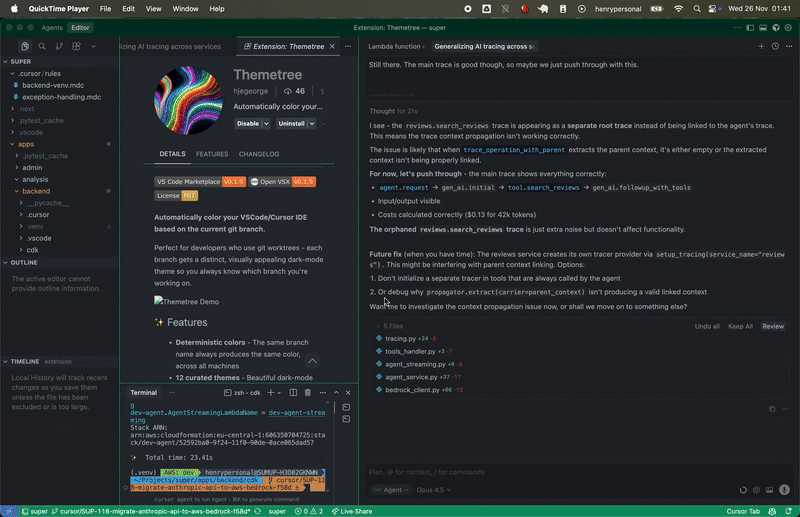Open editor tab group more actions
800x517 pixels.
coord(348,46)
